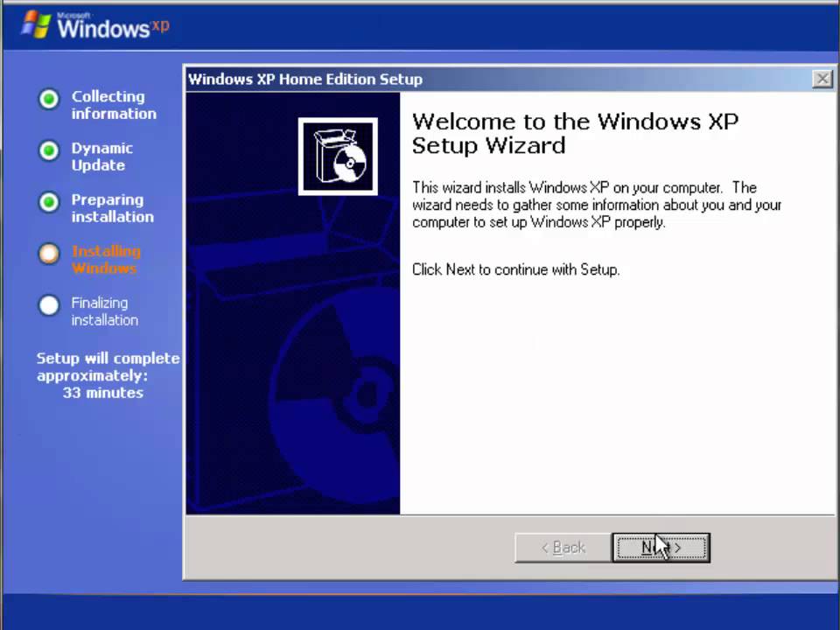This screenshot has width=840, height=630.
Task: Click the green Dynamic Update step indicator
Action: click(x=49, y=150)
